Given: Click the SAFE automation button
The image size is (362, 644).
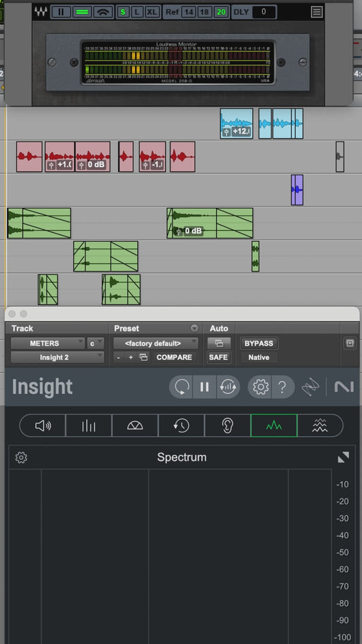Looking at the screenshot, I should (x=218, y=357).
